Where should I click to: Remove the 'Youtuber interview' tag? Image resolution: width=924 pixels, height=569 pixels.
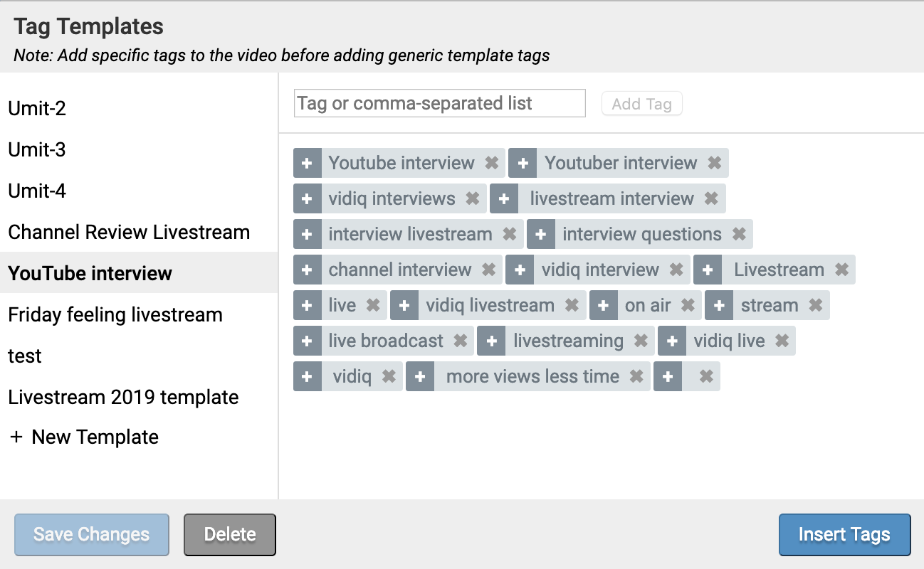click(715, 163)
